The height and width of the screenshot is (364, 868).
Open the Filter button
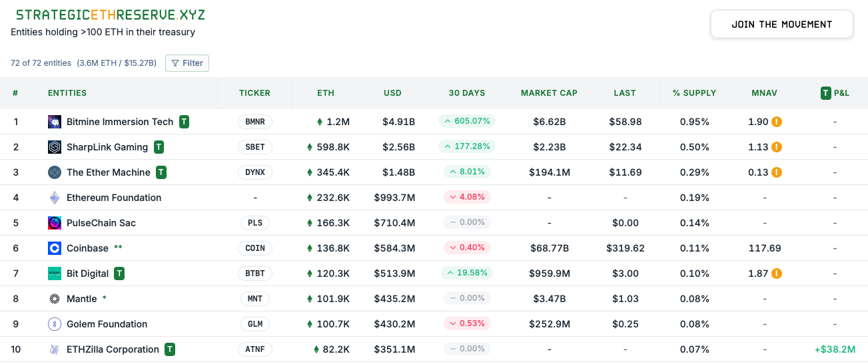[187, 63]
